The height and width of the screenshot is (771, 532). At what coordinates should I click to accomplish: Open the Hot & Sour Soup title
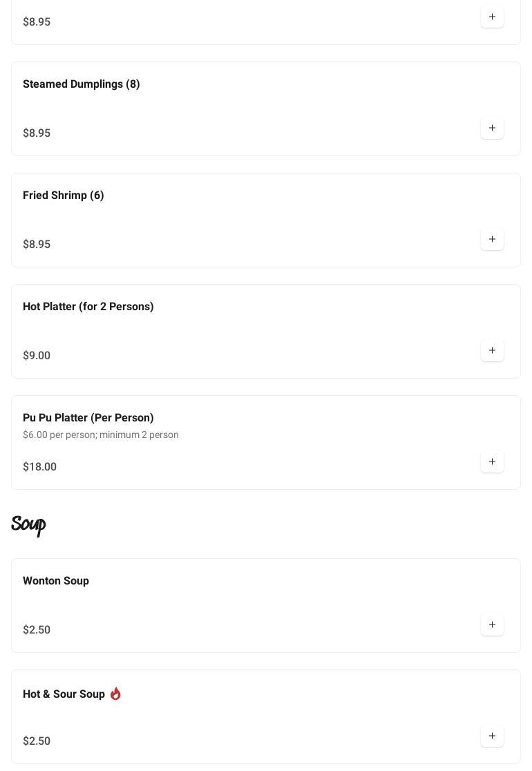[x=64, y=694]
